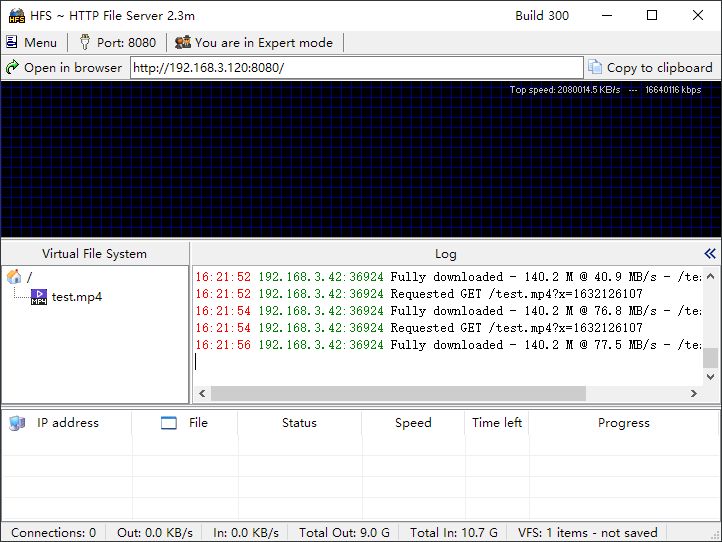Viewport: 722px width, 542px height.
Task: Click the 16:21:54 Fully downloaded 76.8 MB/s log line
Action: tap(448, 311)
